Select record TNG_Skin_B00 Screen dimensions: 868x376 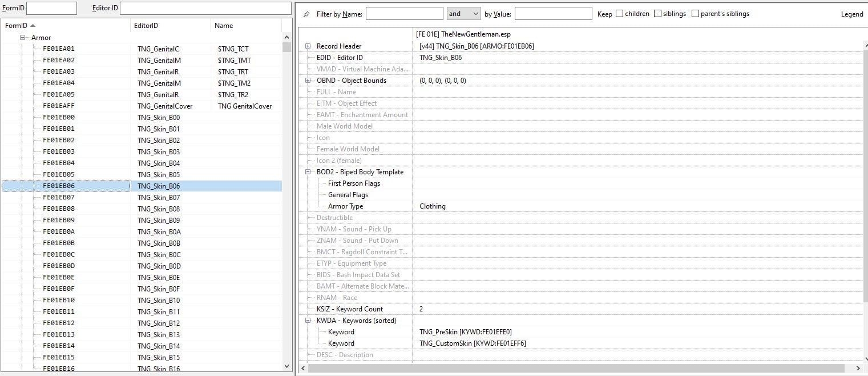pyautogui.click(x=142, y=118)
